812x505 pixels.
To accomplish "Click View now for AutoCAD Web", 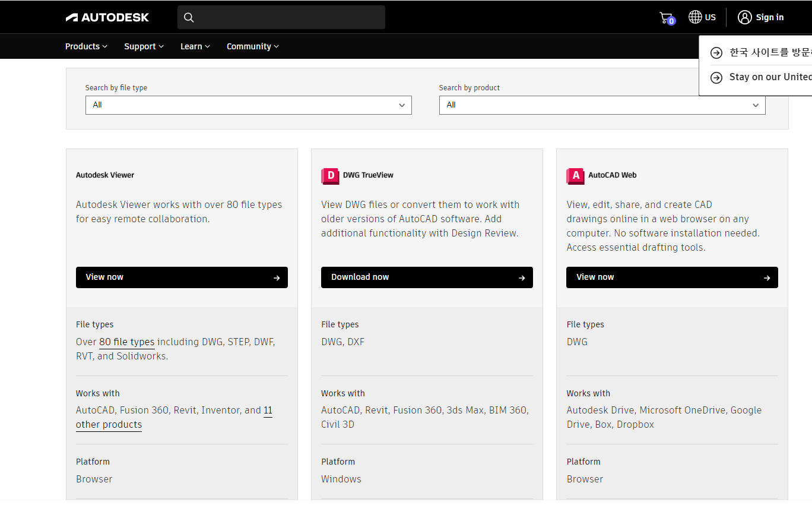I will (672, 277).
